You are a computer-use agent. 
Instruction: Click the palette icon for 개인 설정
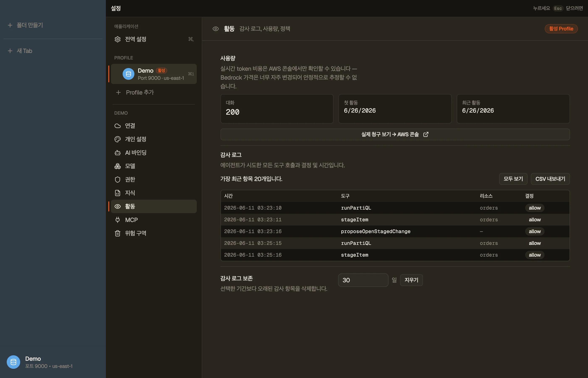[x=118, y=139]
